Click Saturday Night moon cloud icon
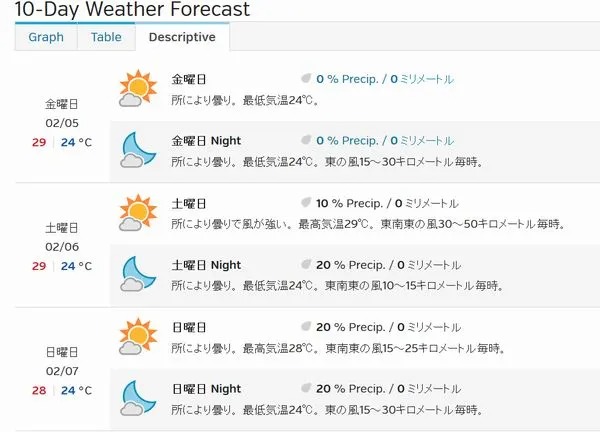 pos(137,273)
